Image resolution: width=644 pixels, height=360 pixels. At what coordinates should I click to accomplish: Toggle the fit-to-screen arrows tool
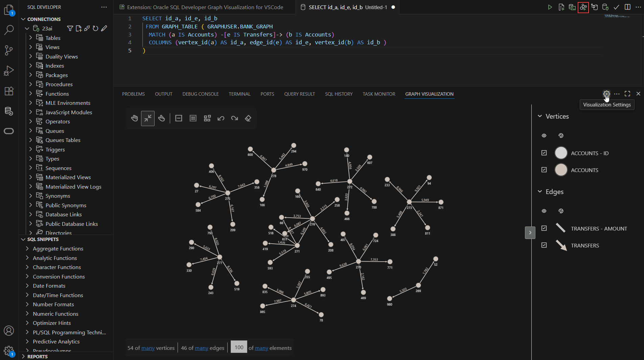coord(148,118)
